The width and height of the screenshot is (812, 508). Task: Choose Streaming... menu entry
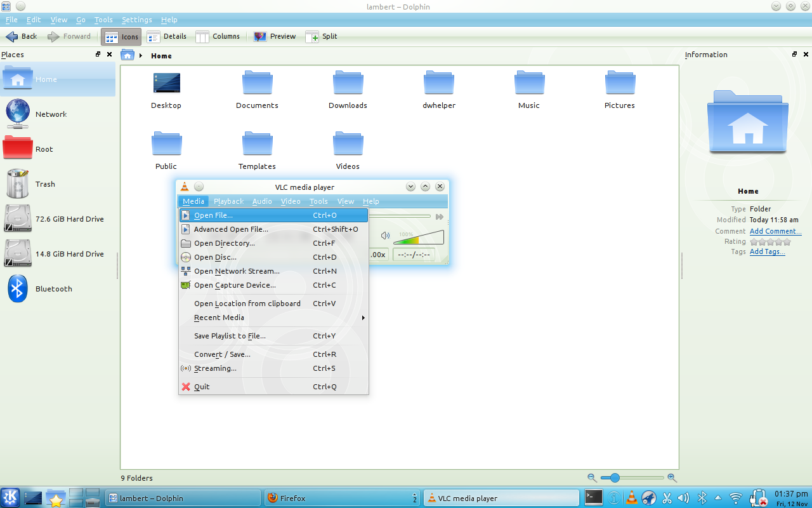pyautogui.click(x=273, y=368)
